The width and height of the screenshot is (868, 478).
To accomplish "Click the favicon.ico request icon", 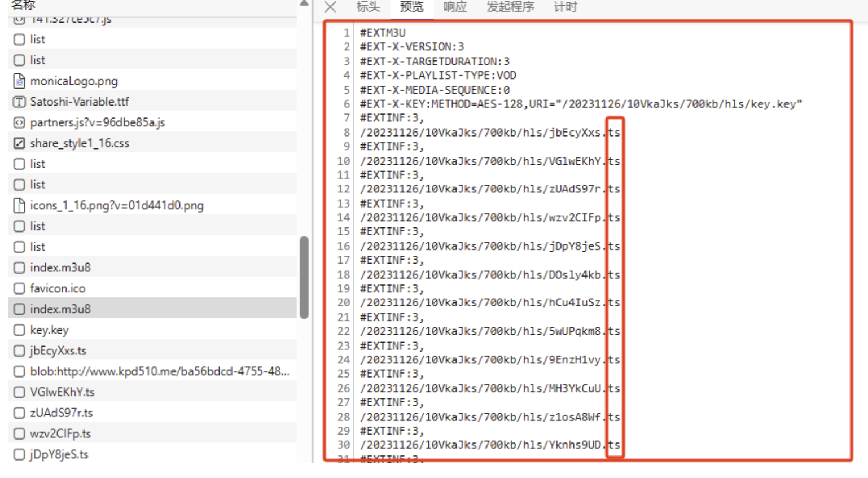I will pyautogui.click(x=19, y=288).
